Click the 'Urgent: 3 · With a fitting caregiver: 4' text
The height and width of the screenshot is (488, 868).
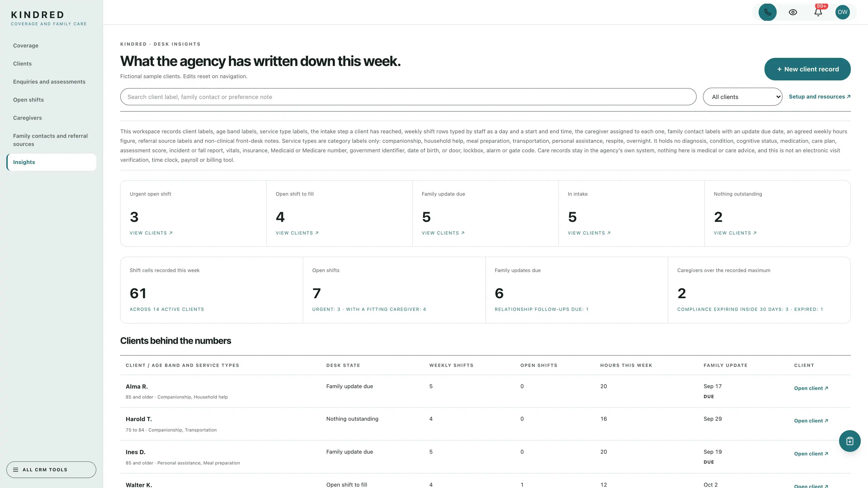[369, 310]
